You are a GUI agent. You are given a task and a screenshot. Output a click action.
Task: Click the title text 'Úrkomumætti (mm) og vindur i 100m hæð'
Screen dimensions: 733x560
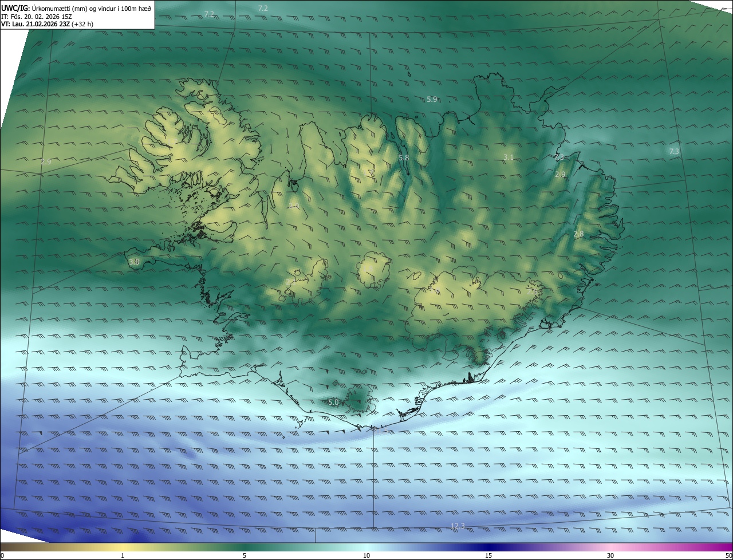90,7
